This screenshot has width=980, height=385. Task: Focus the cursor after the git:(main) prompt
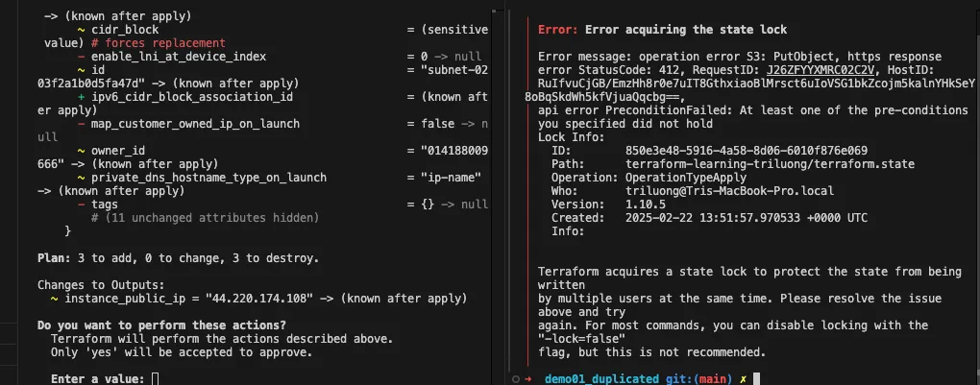tap(756, 378)
